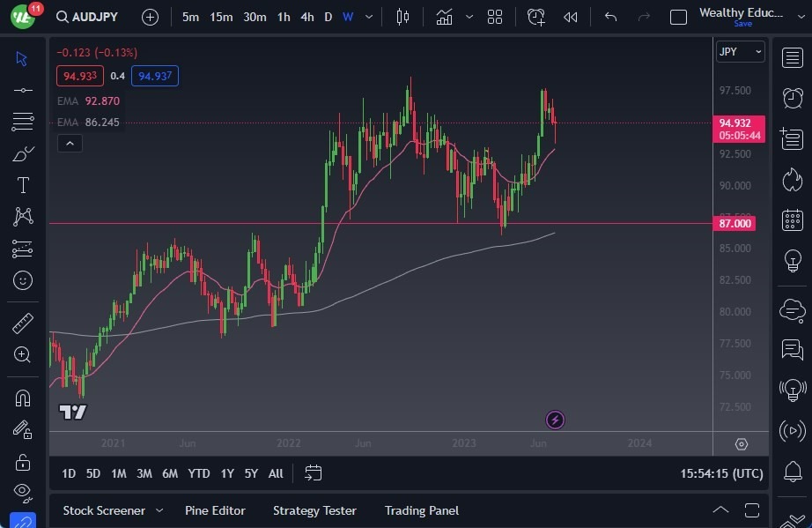Open symbol search for AUDJPY
Screen dimensions: 812x528
[x=87, y=16]
